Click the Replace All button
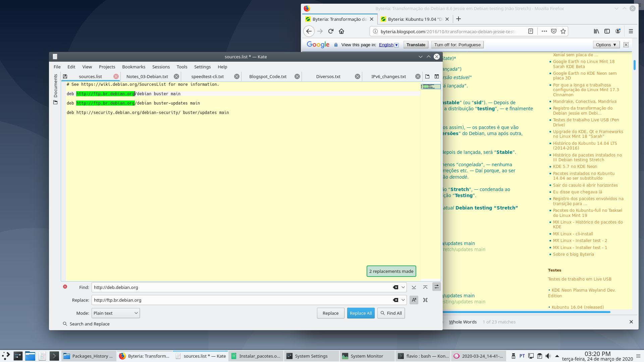 (361, 313)
